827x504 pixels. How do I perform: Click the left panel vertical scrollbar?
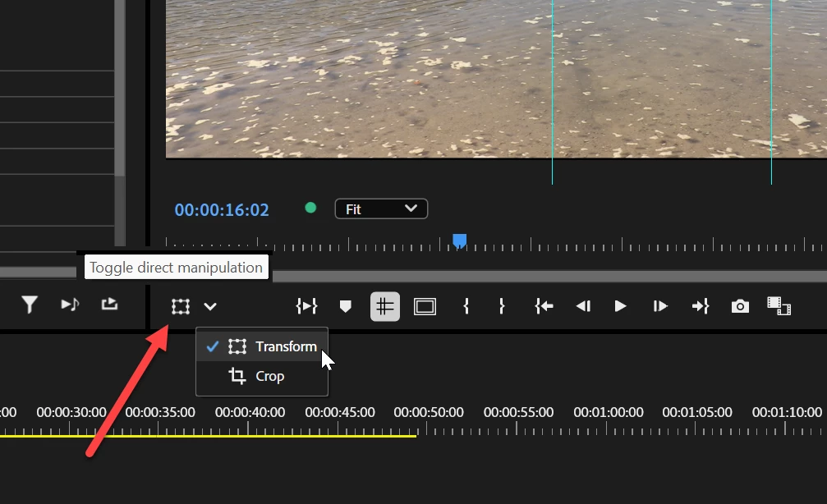pos(120,88)
